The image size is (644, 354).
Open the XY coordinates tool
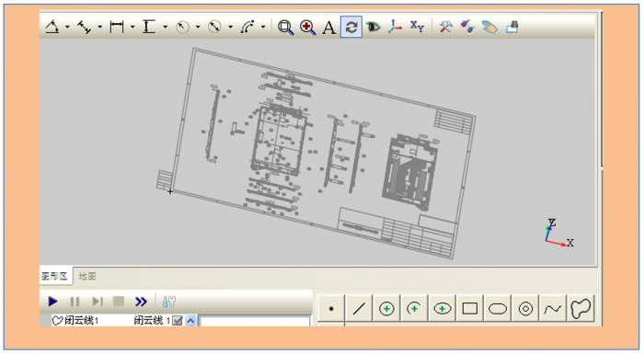[417, 27]
